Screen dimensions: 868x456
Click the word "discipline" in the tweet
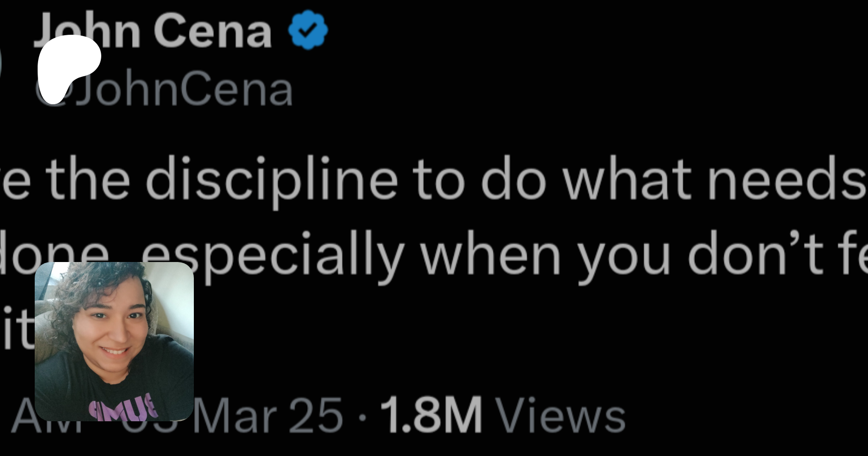271,180
